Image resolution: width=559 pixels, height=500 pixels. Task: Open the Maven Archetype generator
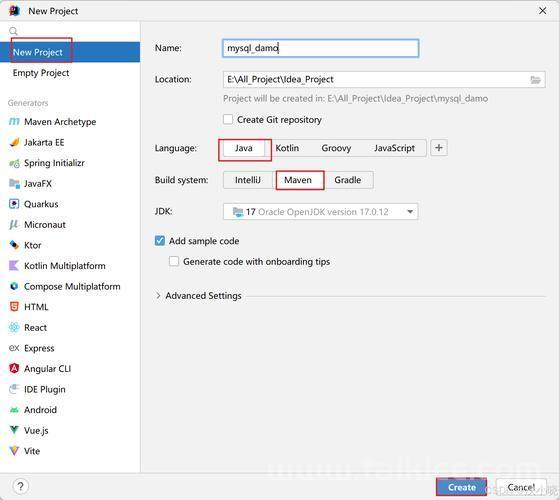pyautogui.click(x=52, y=122)
